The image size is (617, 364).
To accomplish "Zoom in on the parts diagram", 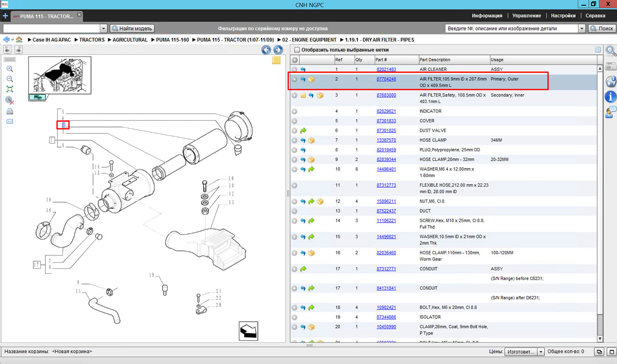I will coord(10,69).
